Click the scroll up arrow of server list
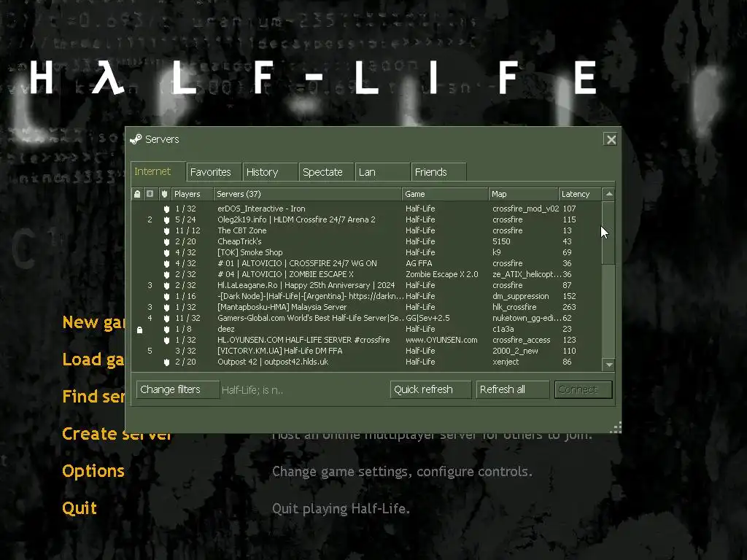 click(608, 194)
